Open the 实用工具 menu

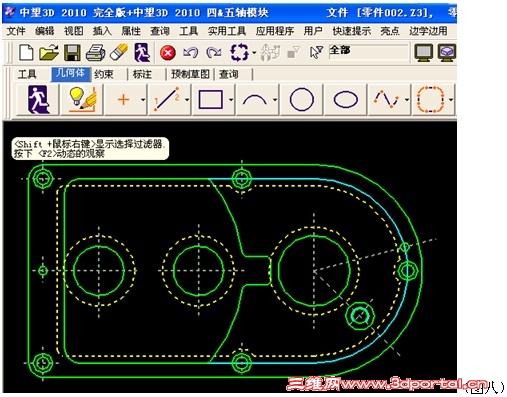click(227, 31)
